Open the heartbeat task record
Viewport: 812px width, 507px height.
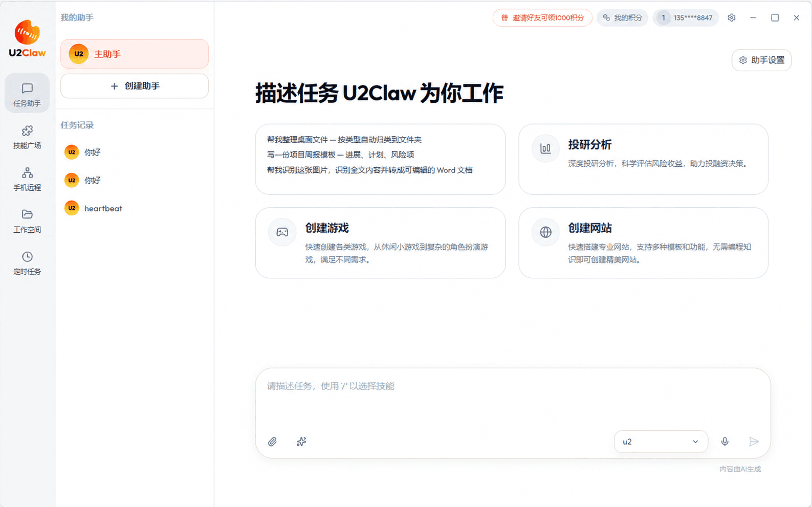click(x=135, y=208)
